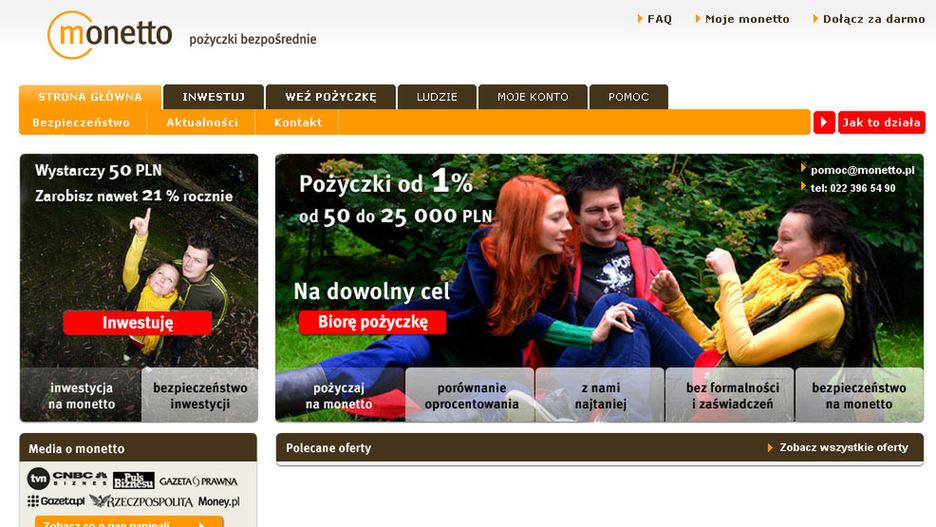Select bezpieczeństwo inwestycji panel tab

coord(200,395)
